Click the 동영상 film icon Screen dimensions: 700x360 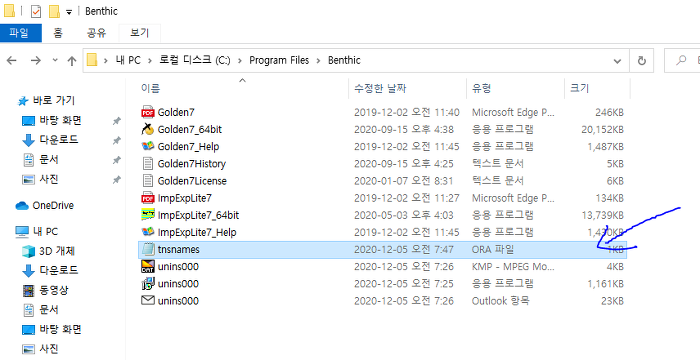click(x=28, y=290)
